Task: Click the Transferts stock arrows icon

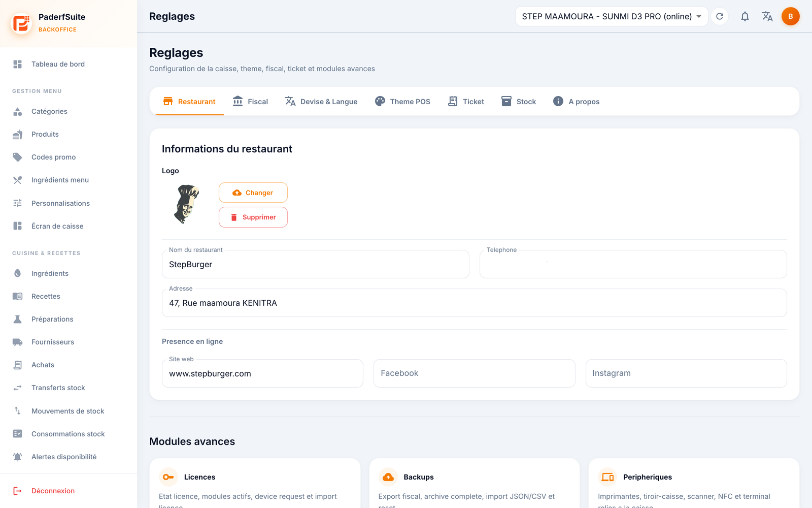Action: click(x=17, y=388)
